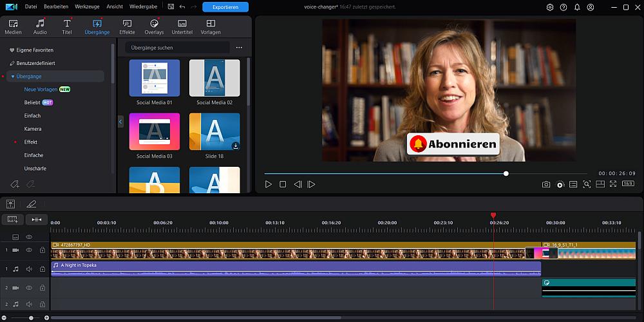Download the Slide 18 transition
The image size is (644, 322).
(x=235, y=146)
